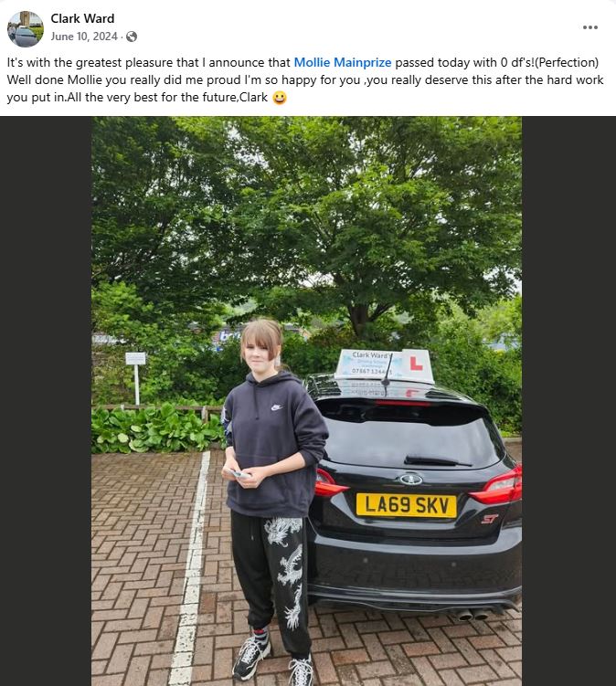Click Clark Ward's profile picture avatar
The height and width of the screenshot is (686, 616).
coord(26,29)
